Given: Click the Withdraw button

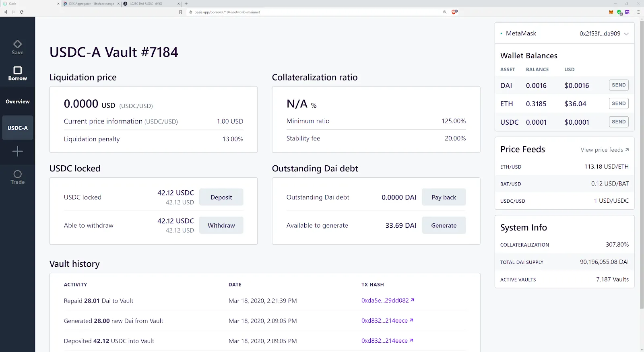Looking at the screenshot, I should tap(221, 225).
